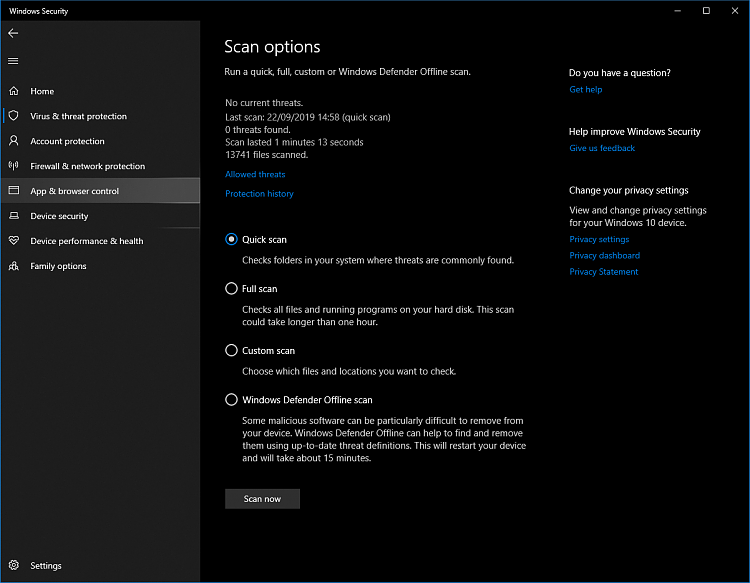This screenshot has width=750, height=583.
Task: Click 'Scan lasted 1 minutes 13 seconds'
Action: tap(294, 142)
